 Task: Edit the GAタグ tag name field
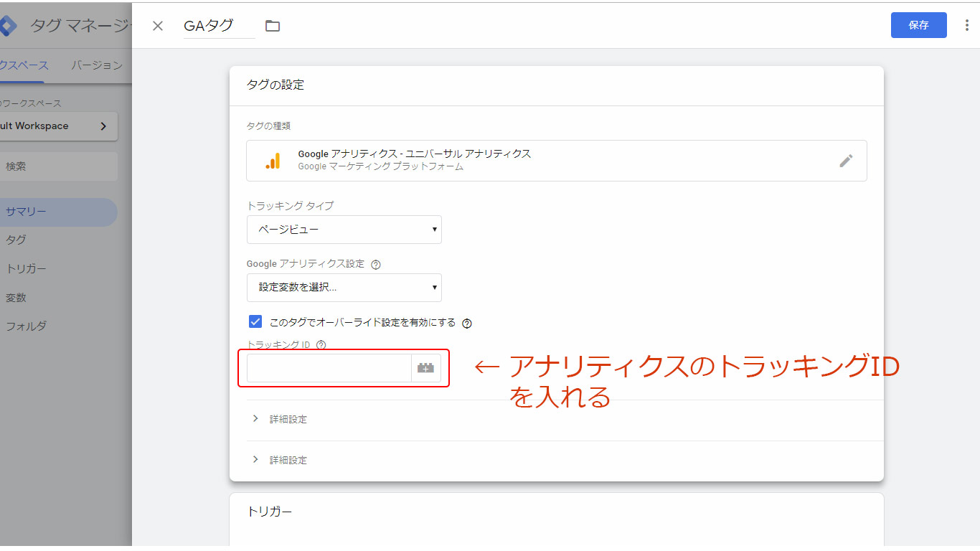(220, 26)
